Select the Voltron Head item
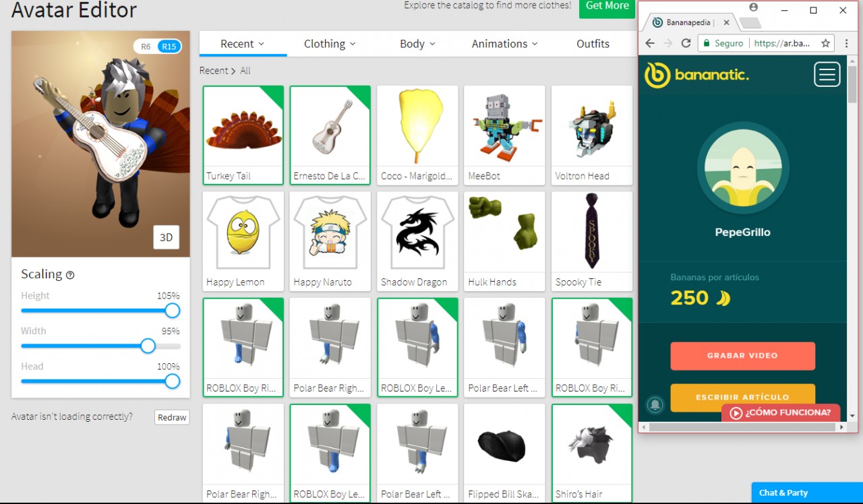 592,135
